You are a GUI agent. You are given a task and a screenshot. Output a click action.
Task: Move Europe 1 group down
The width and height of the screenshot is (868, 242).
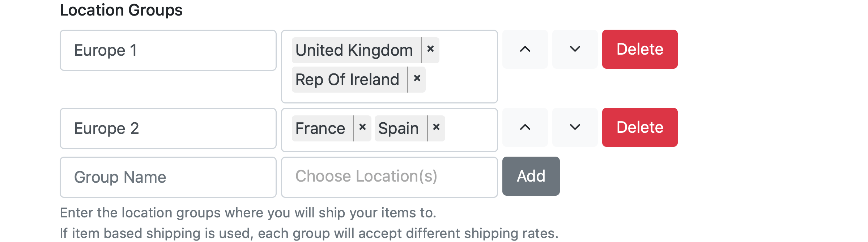point(575,49)
